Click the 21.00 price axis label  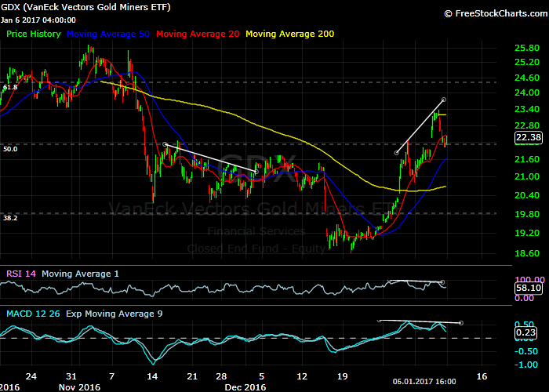tap(527, 176)
